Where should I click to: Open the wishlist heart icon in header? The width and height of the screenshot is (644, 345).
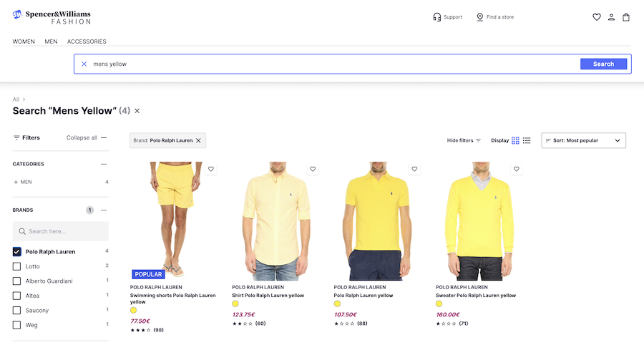click(596, 17)
